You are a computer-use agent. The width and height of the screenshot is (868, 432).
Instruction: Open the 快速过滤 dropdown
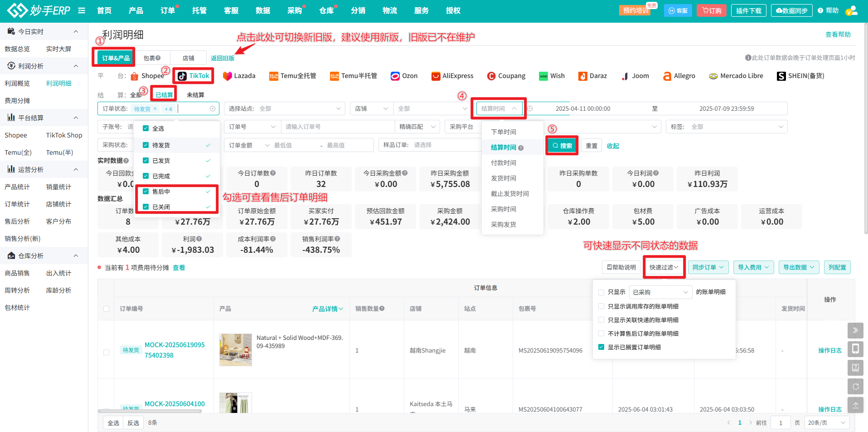pos(664,267)
